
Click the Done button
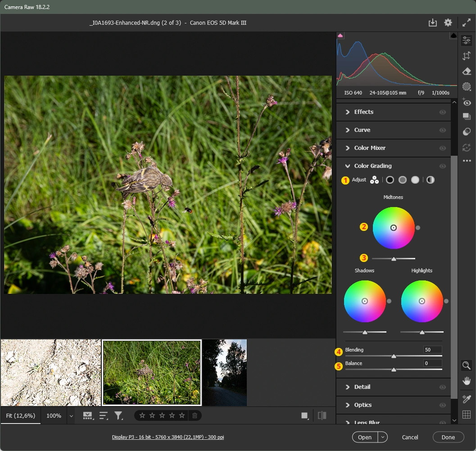click(448, 437)
